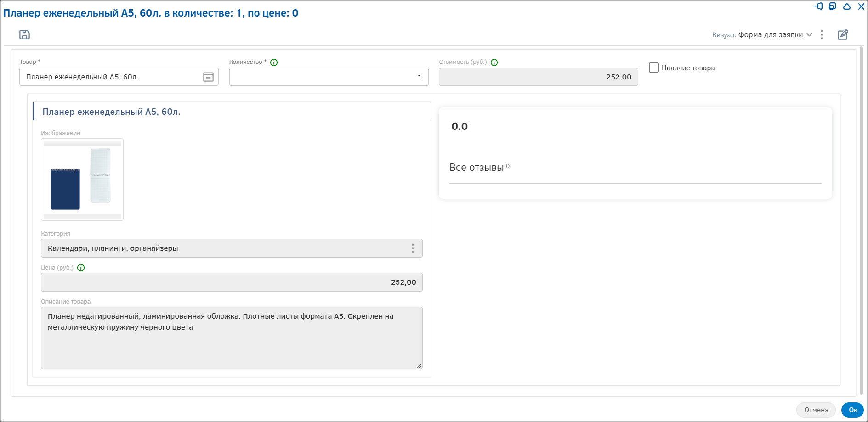The image size is (868, 422).
Task: Click the vertical scrollbar on the right
Action: [861, 220]
